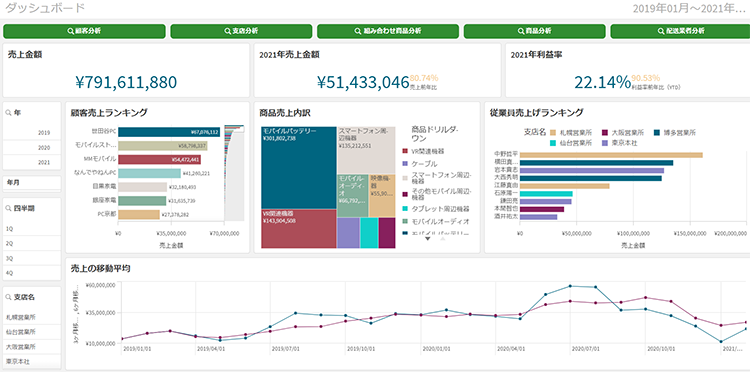Click the PC京都 customer bar
This screenshot has width=750, height=372.
tap(139, 215)
